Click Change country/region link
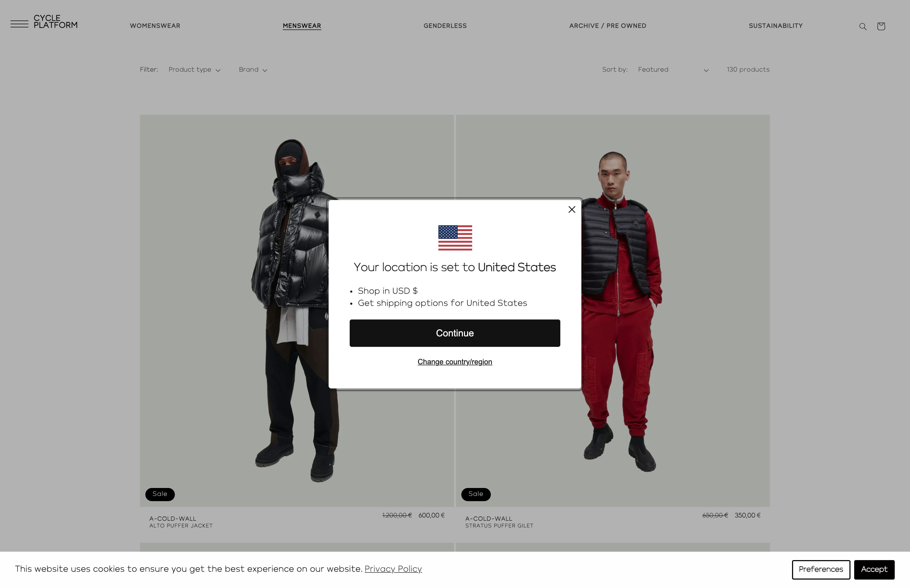The image size is (910, 588). click(455, 362)
